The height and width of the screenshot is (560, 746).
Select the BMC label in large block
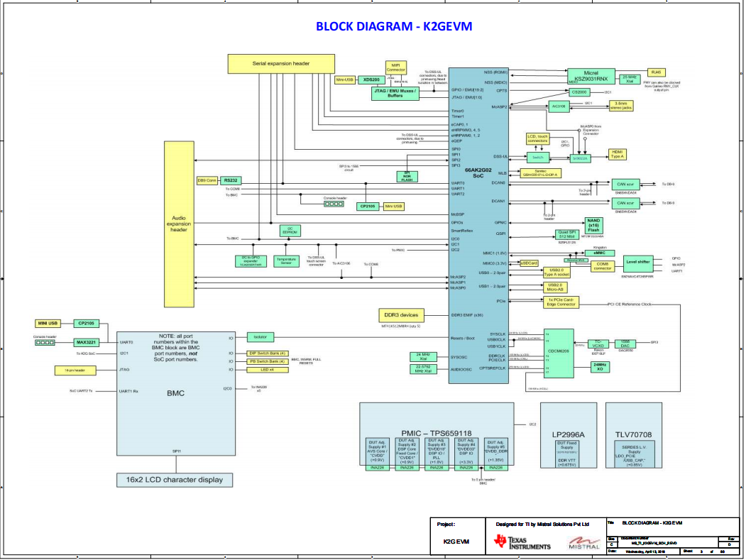(175, 393)
